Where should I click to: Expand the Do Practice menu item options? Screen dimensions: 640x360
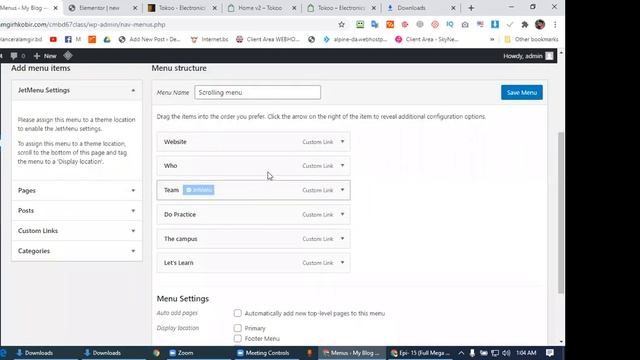pyautogui.click(x=342, y=214)
